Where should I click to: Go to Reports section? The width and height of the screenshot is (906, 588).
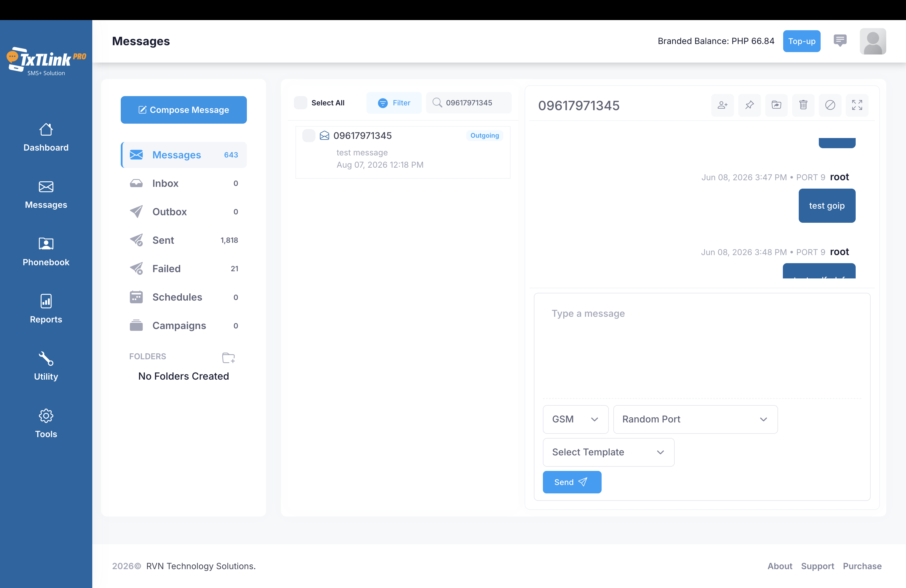pos(46,309)
